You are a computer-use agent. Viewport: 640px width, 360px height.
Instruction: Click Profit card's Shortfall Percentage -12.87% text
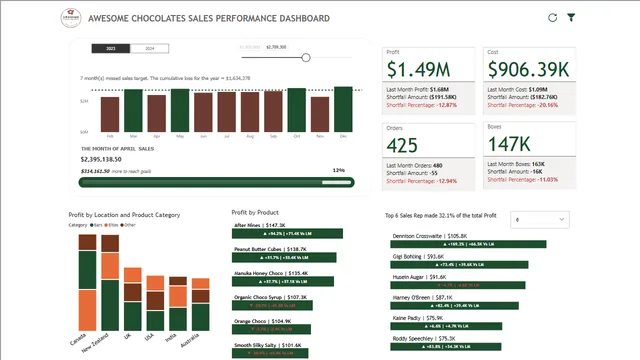click(422, 105)
